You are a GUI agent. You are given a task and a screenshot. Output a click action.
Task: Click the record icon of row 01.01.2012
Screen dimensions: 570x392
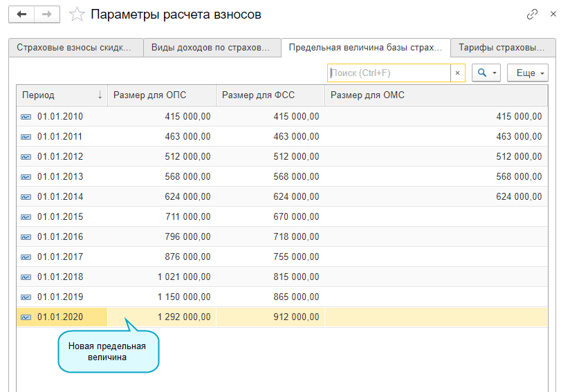[26, 157]
